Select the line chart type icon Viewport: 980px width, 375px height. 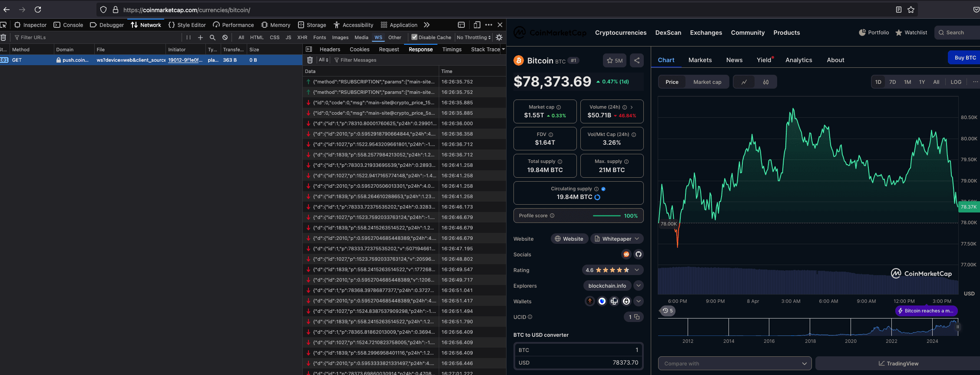pos(744,82)
